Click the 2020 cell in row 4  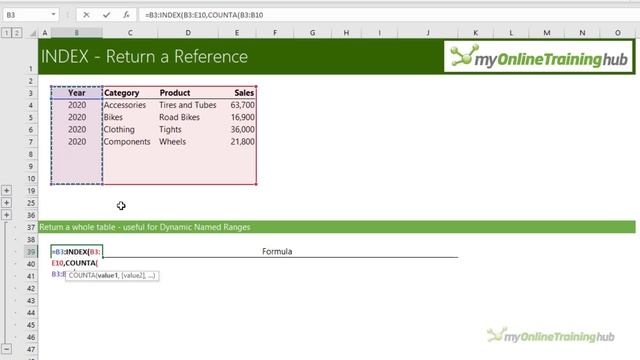click(x=77, y=105)
